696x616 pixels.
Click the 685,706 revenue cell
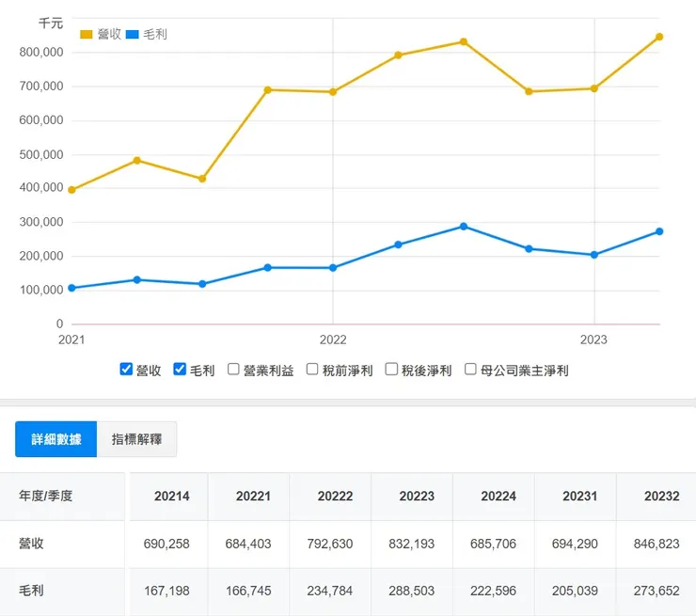pos(493,544)
